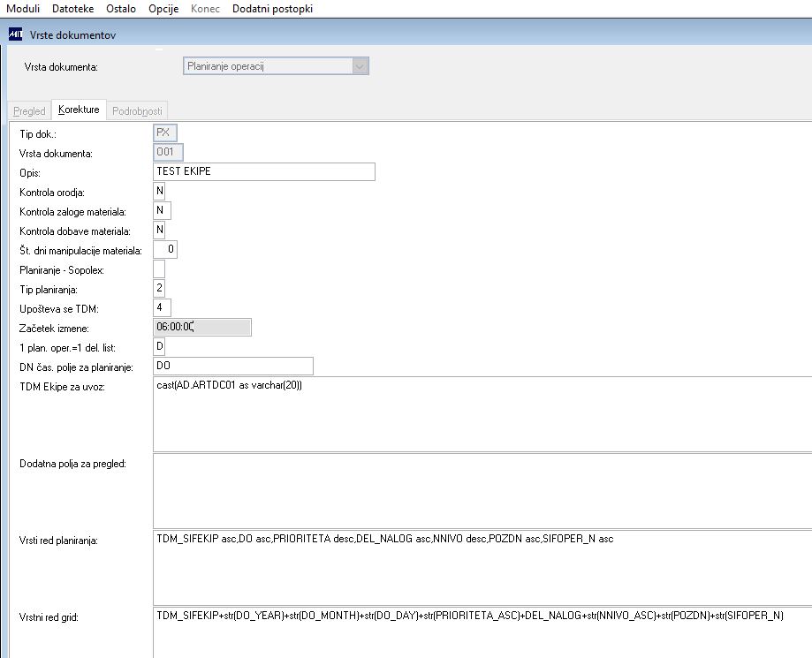The width and height of the screenshot is (812, 658).
Task: Click the Opis field containing TEST EKIPE
Action: point(264,171)
